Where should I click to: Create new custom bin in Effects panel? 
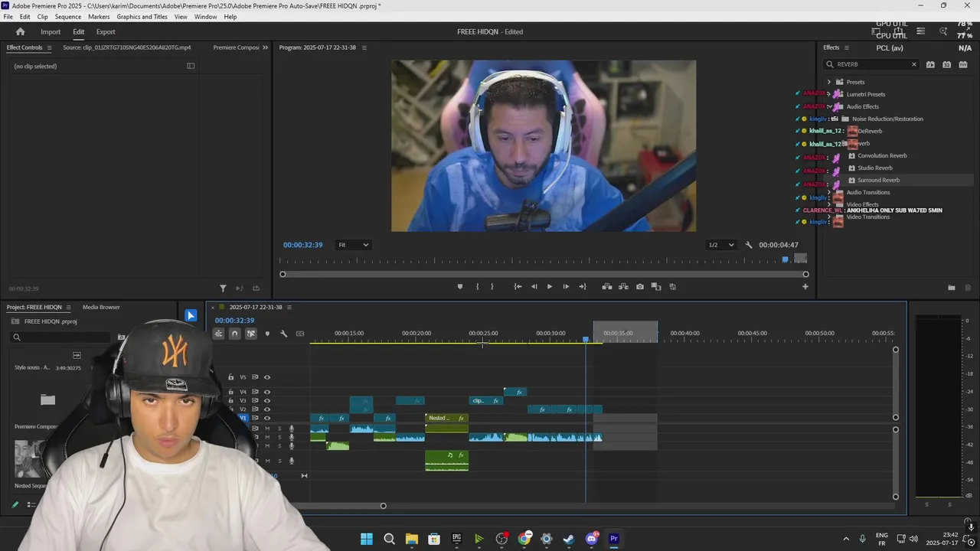[x=951, y=288]
